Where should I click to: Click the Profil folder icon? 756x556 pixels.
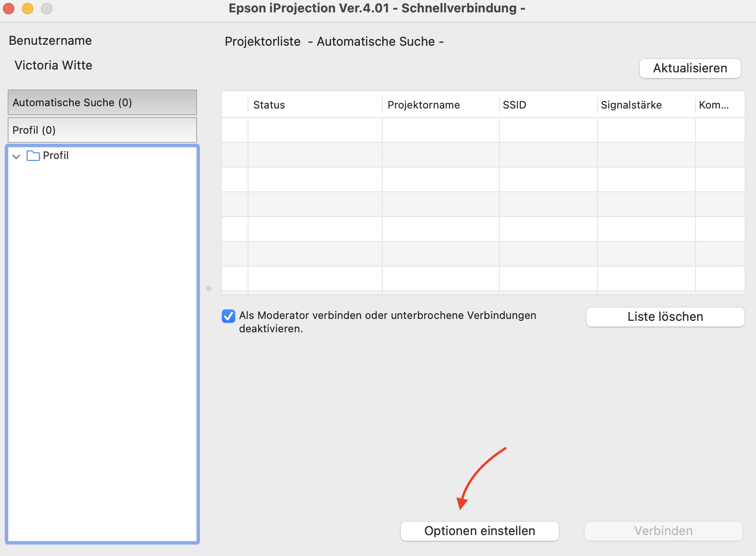pyautogui.click(x=33, y=156)
